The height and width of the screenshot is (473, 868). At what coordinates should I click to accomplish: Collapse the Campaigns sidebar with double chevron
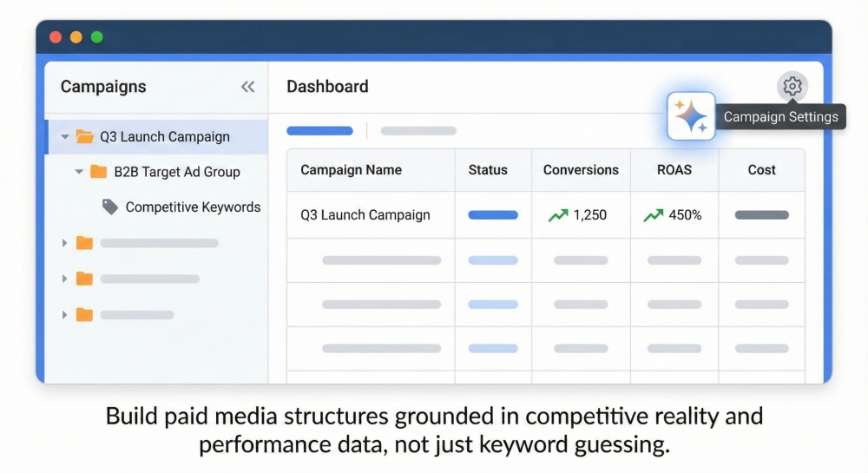[247, 86]
